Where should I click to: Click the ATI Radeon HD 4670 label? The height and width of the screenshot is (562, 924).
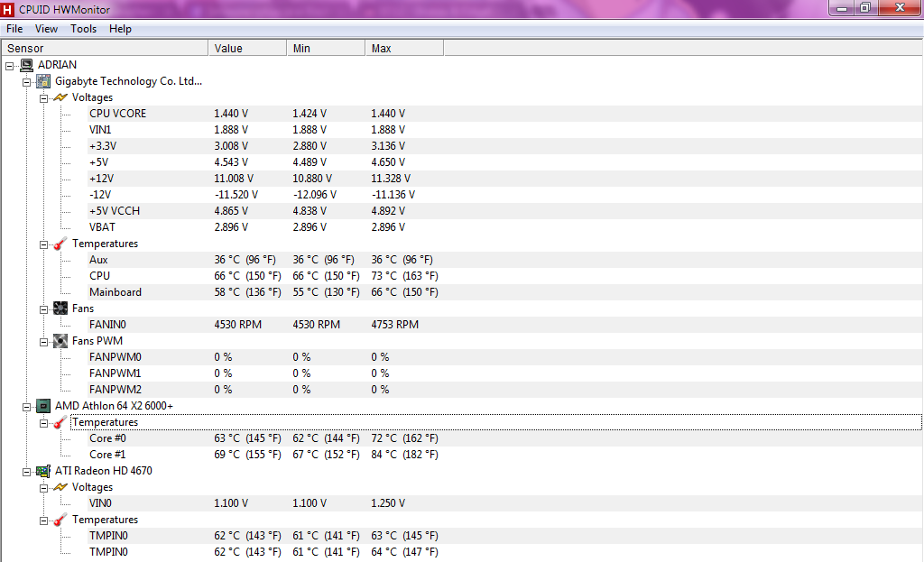tap(104, 471)
